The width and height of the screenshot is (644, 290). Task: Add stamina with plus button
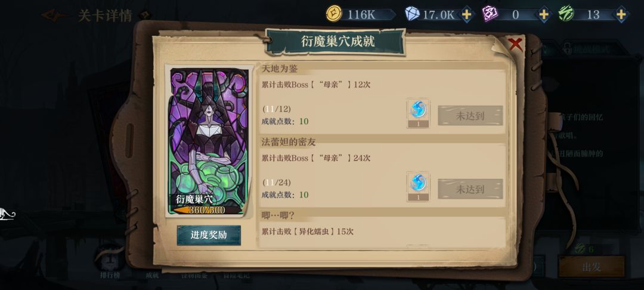[621, 15]
